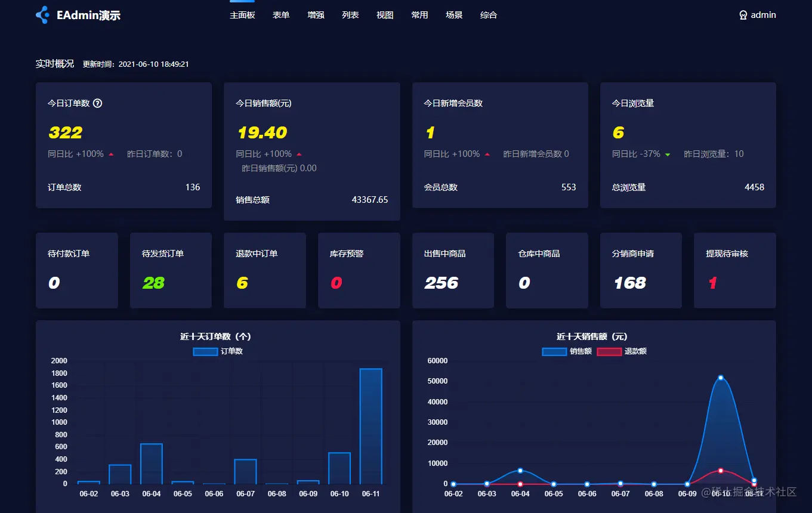The image size is (812, 513).
Task: Click the red up arrow in 今日订单数 card
Action: click(x=111, y=154)
